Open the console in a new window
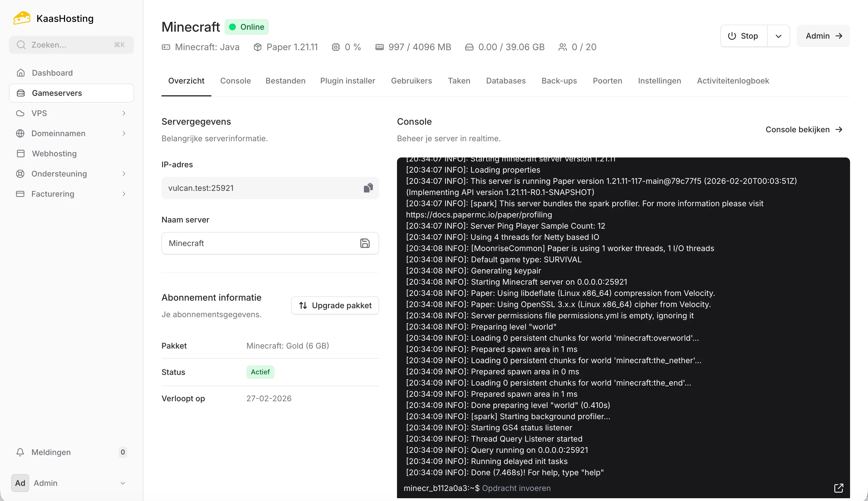The image size is (868, 501). coord(839,488)
